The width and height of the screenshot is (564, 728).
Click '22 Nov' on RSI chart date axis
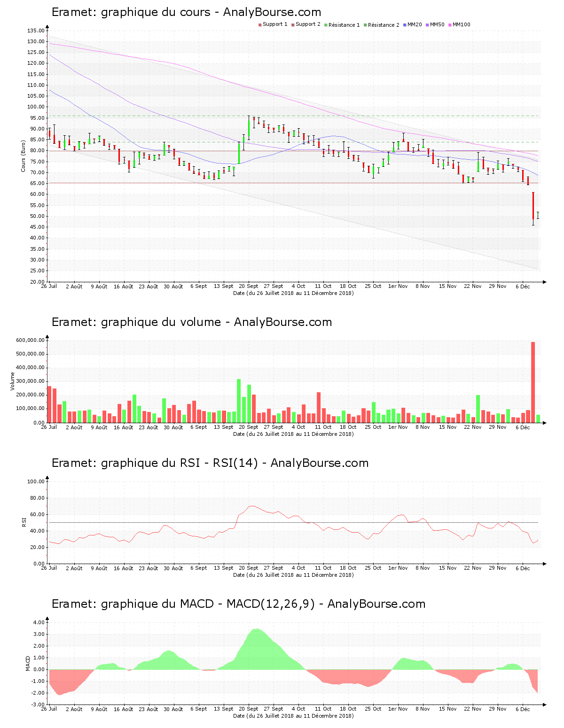tap(473, 568)
